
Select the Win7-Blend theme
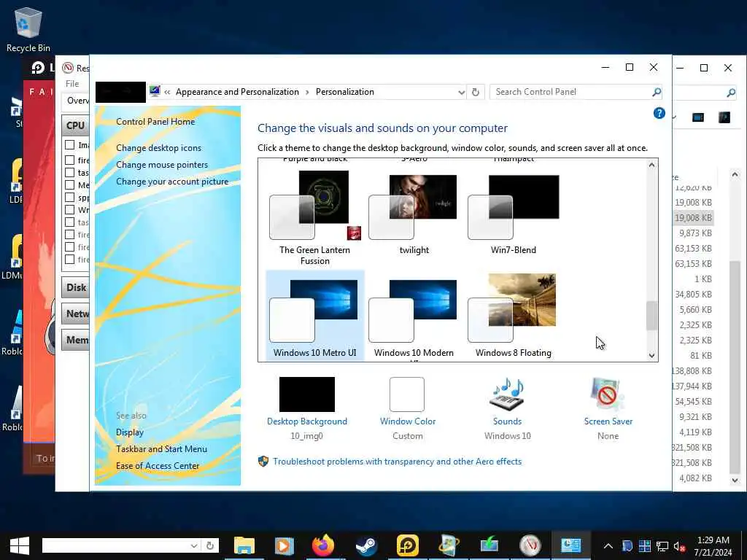[513, 215]
